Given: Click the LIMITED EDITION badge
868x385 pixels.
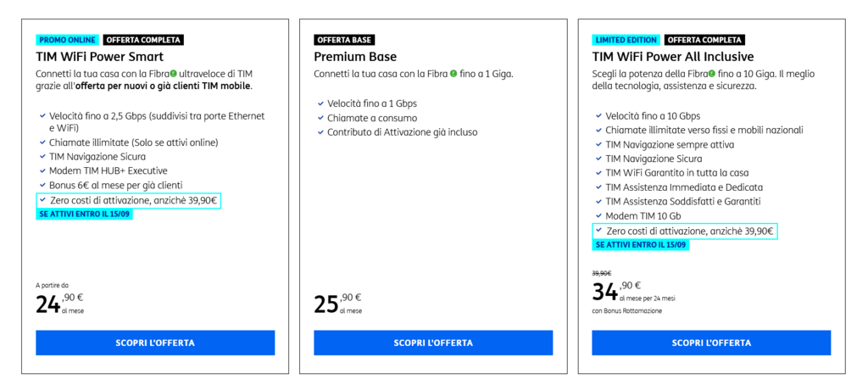Looking at the screenshot, I should tap(626, 40).
